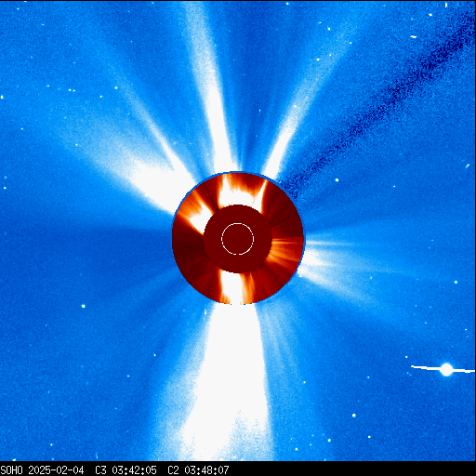Click the star just right of the pylon shadow's base
The width and height of the screenshot is (476, 476).
(337, 179)
